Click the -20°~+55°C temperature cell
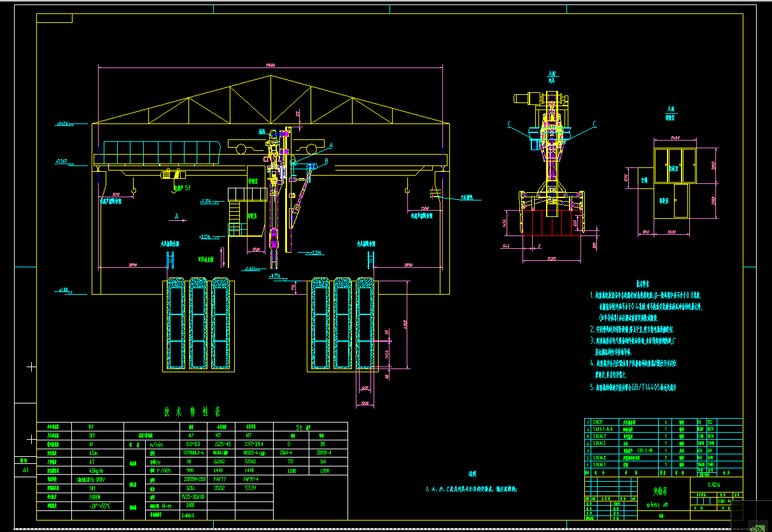Viewport: 772px width, 532px height. (x=97, y=506)
